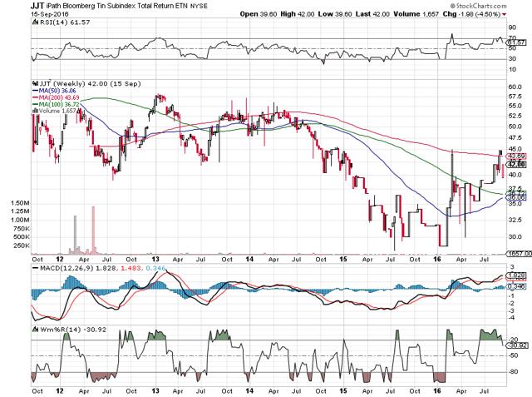Click the 'High 42.00' value in header

298,14
